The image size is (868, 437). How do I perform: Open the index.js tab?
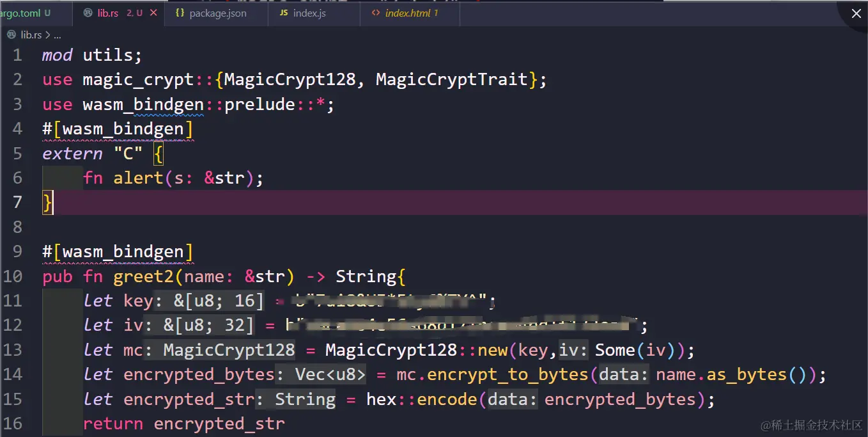(308, 13)
